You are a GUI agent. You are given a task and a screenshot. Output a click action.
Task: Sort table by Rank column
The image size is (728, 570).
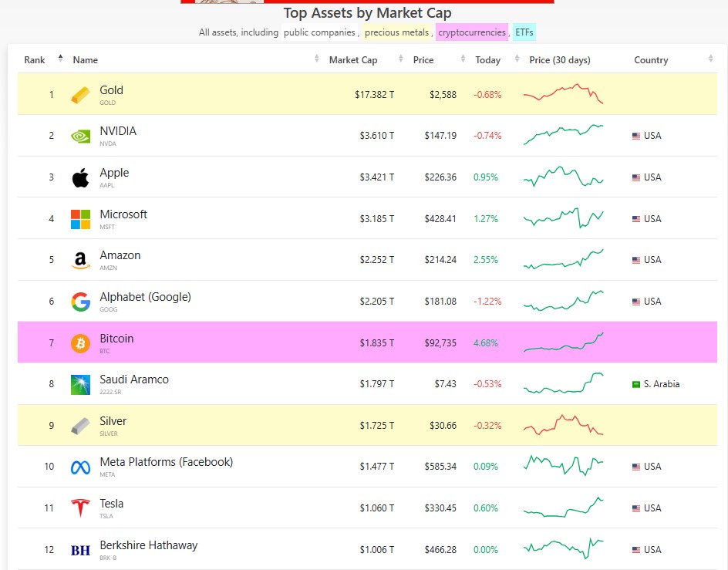(35, 60)
